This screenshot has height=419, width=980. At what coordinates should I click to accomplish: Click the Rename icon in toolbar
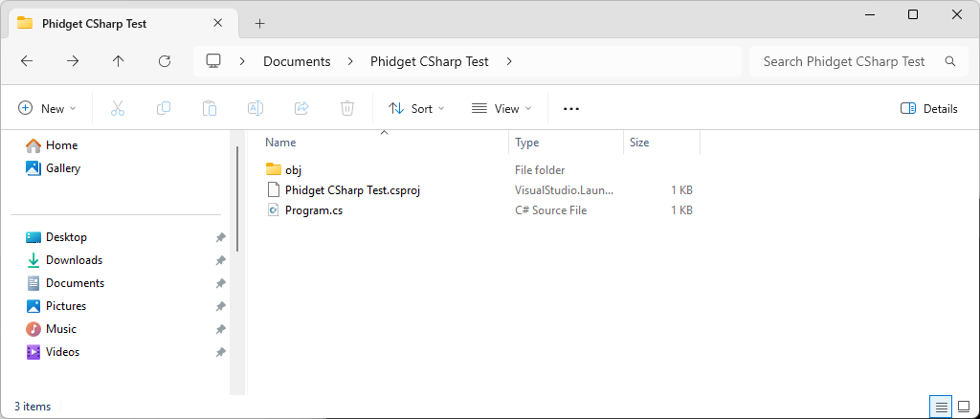tap(255, 109)
